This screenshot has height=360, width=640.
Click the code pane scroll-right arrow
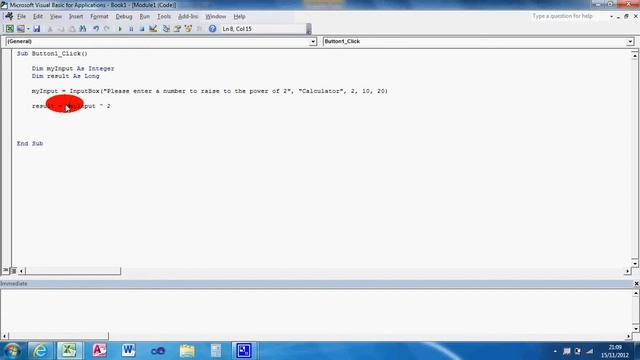(627, 271)
